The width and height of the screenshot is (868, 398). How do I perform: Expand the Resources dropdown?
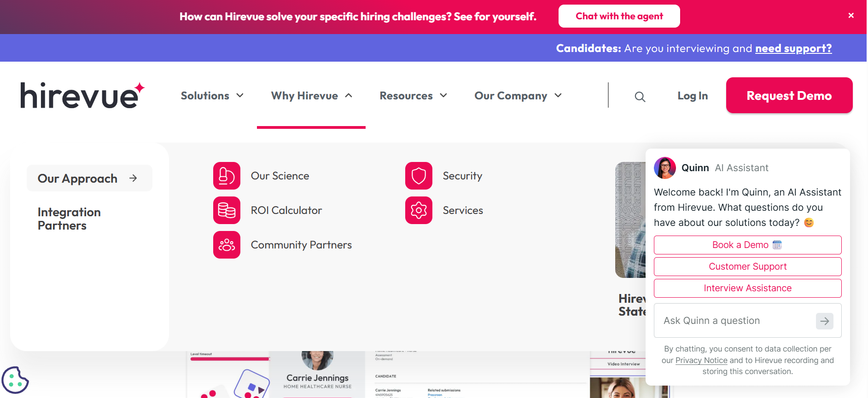pos(413,96)
